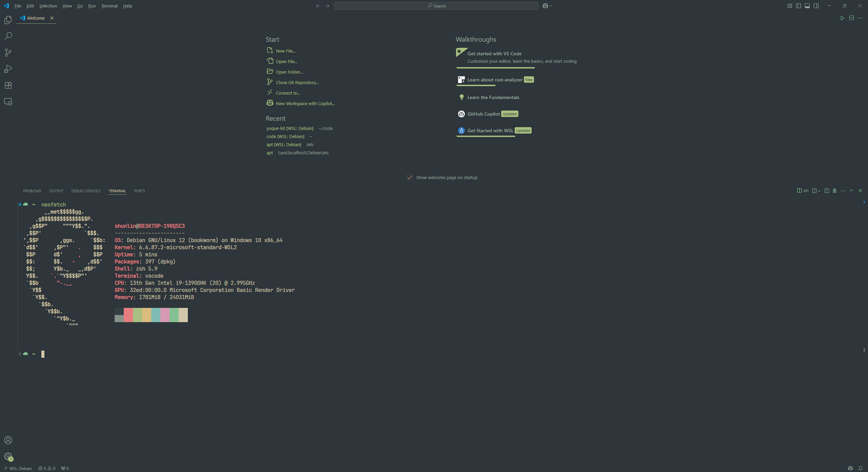Open the Go menu
Viewport: 868px width, 472px height.
coord(80,6)
